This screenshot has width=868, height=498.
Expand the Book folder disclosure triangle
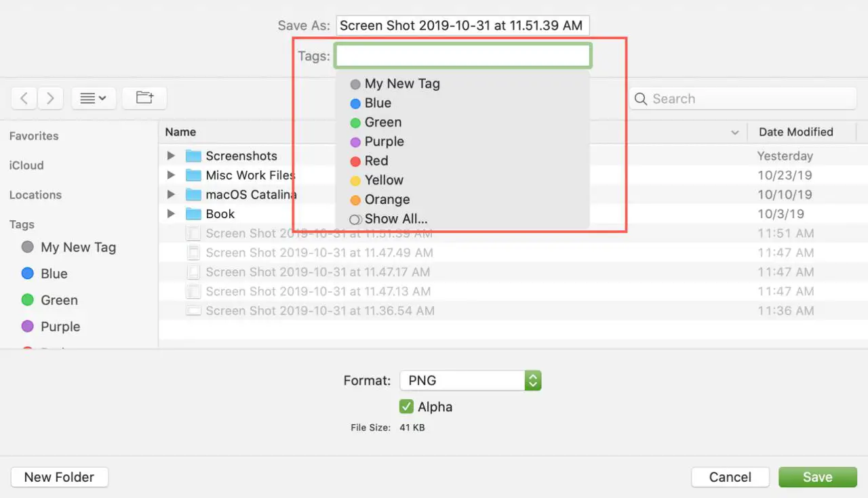click(x=171, y=214)
